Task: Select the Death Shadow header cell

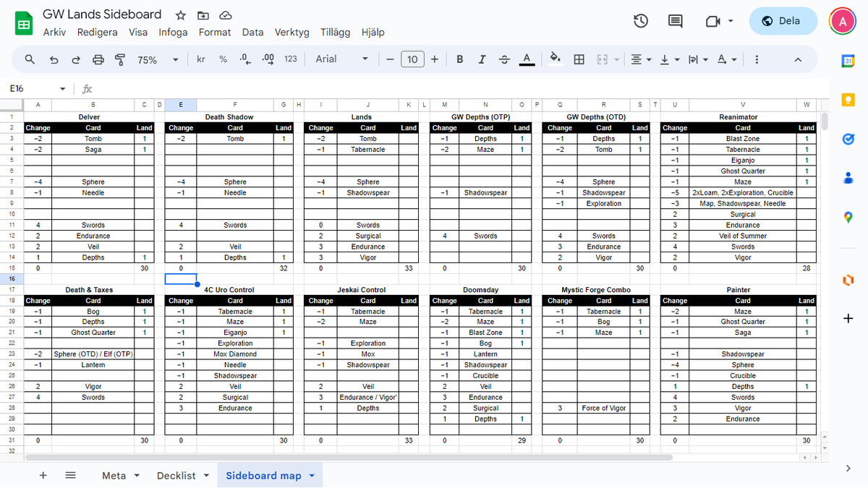Action: tap(229, 116)
